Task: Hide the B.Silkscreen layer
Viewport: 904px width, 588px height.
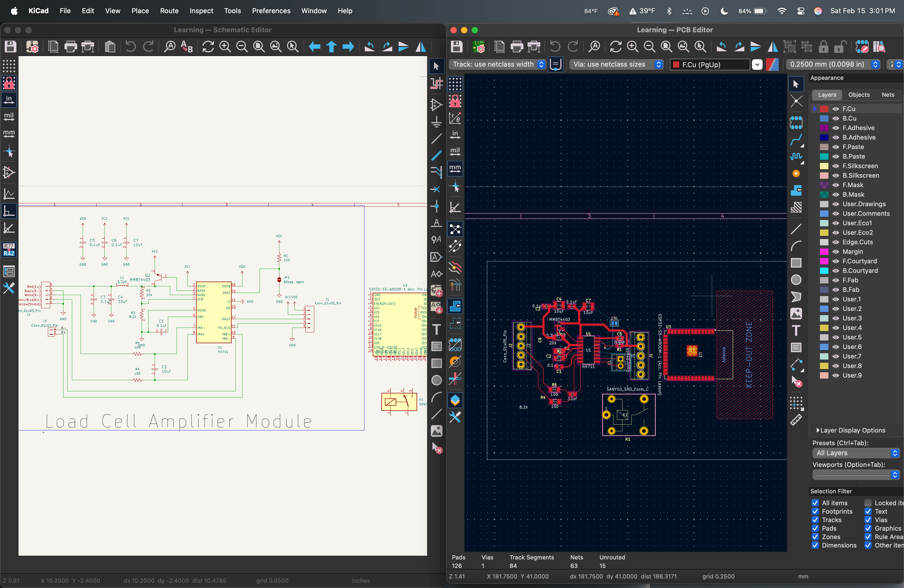Action: tap(836, 176)
